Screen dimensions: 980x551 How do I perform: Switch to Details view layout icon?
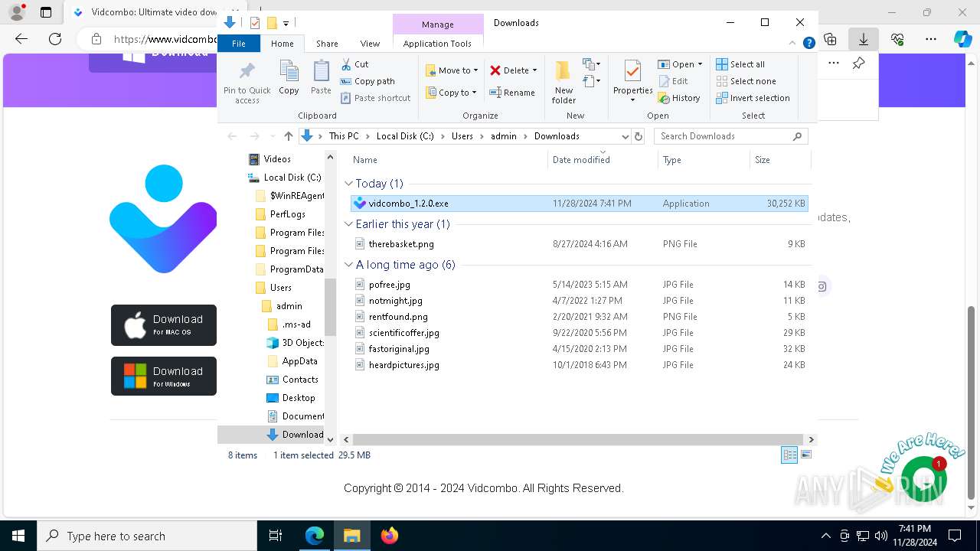tap(789, 455)
